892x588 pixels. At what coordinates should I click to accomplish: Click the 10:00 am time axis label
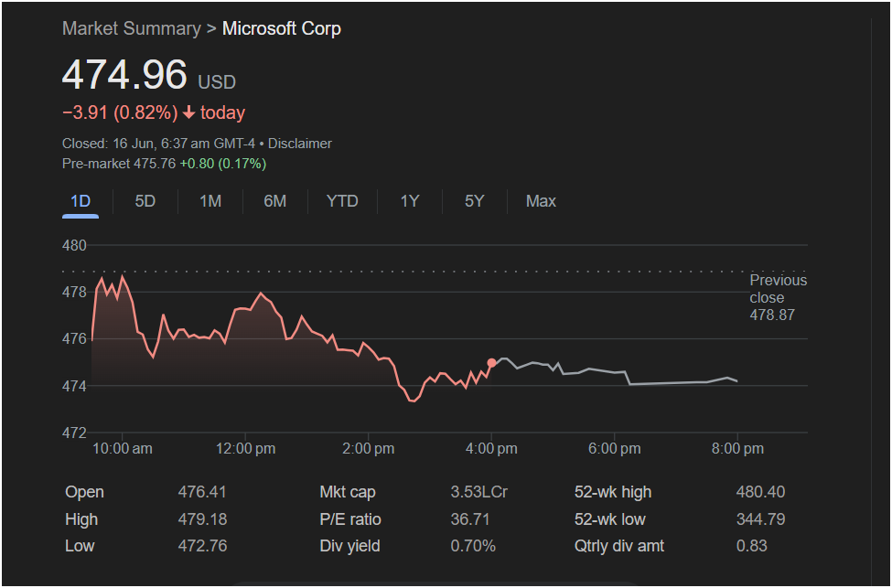point(123,449)
